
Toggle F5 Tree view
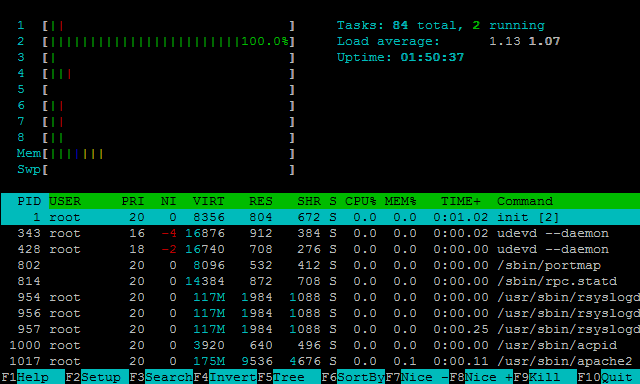pyautogui.click(x=289, y=377)
